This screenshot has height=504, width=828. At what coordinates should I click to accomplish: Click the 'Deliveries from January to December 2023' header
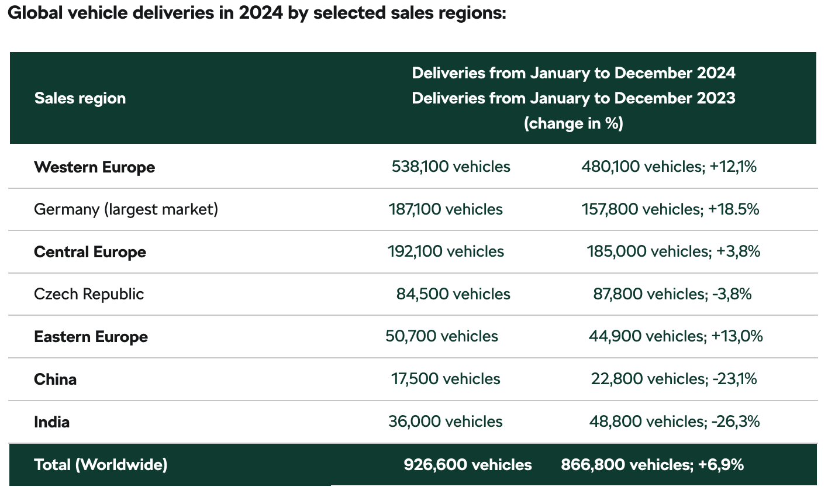point(574,98)
